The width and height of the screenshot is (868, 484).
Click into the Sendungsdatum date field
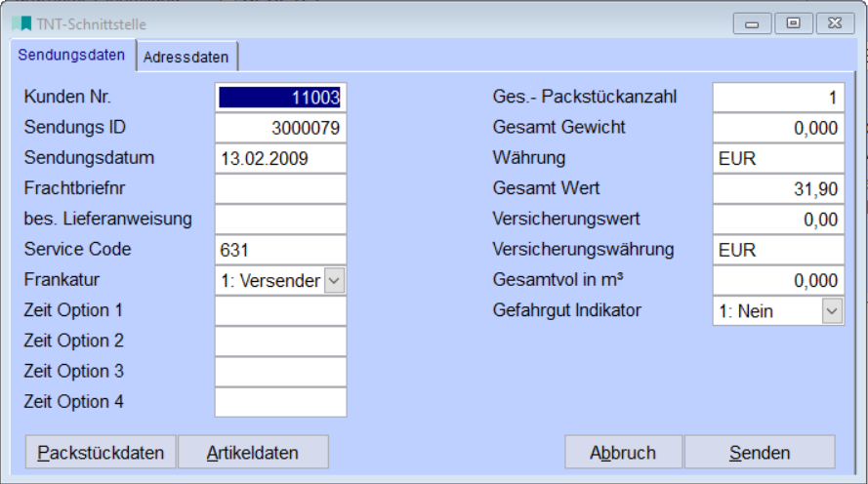(x=280, y=158)
